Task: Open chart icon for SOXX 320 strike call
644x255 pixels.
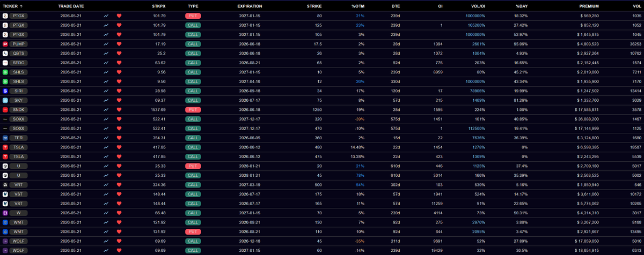Action: pyautogui.click(x=106, y=119)
